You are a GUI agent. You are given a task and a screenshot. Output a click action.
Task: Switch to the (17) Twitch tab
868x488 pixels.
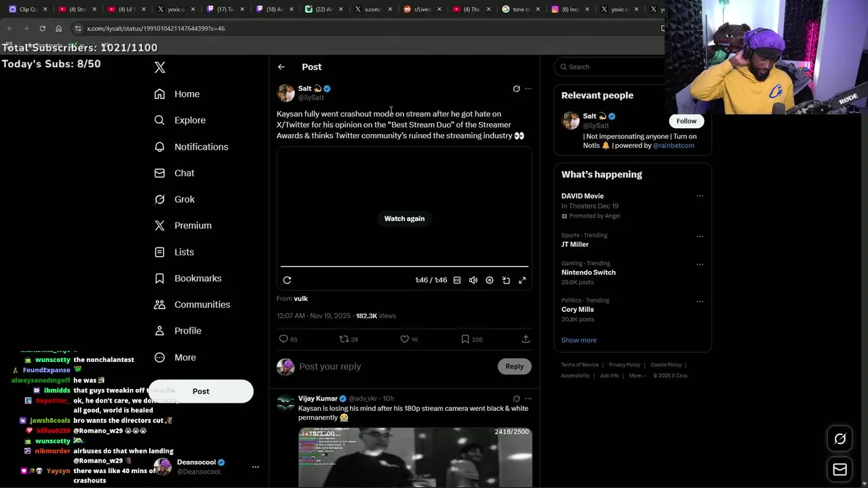[224, 9]
